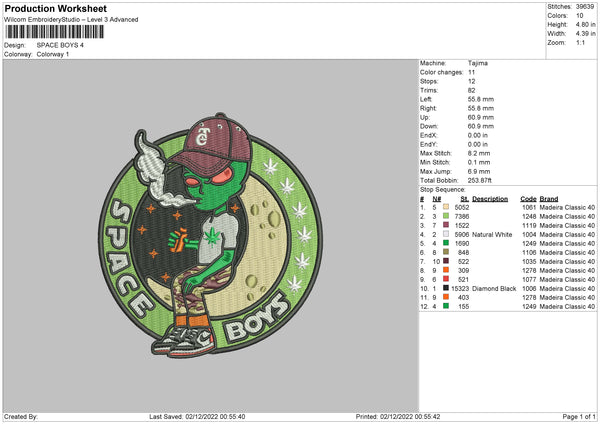Image resolution: width=600 pixels, height=424 pixels.
Task: Click the Brand column header
Action: 549,199
